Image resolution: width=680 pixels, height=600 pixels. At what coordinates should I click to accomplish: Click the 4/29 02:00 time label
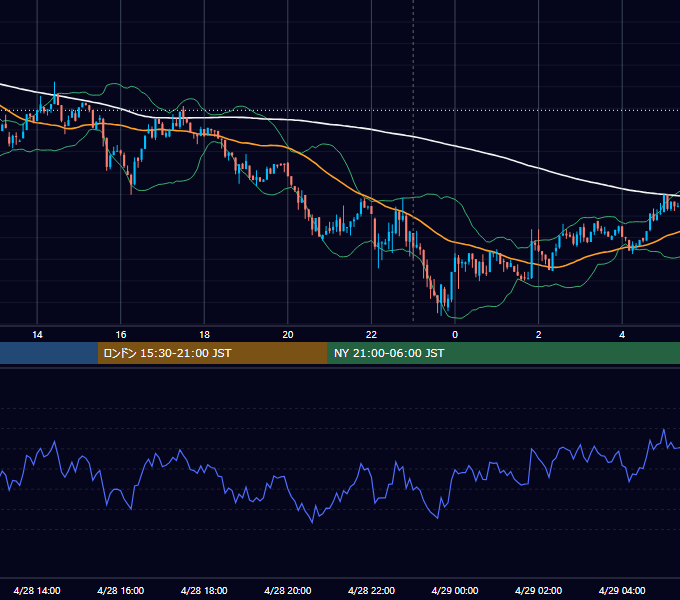[x=538, y=590]
